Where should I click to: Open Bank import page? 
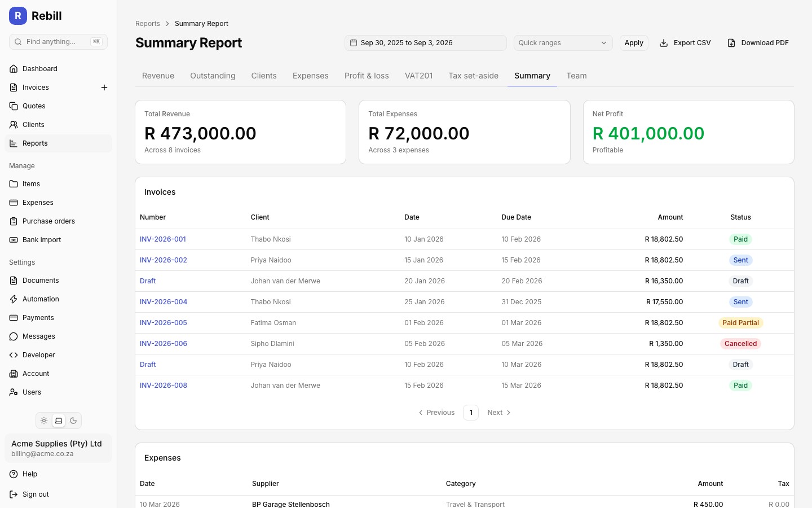(58, 240)
